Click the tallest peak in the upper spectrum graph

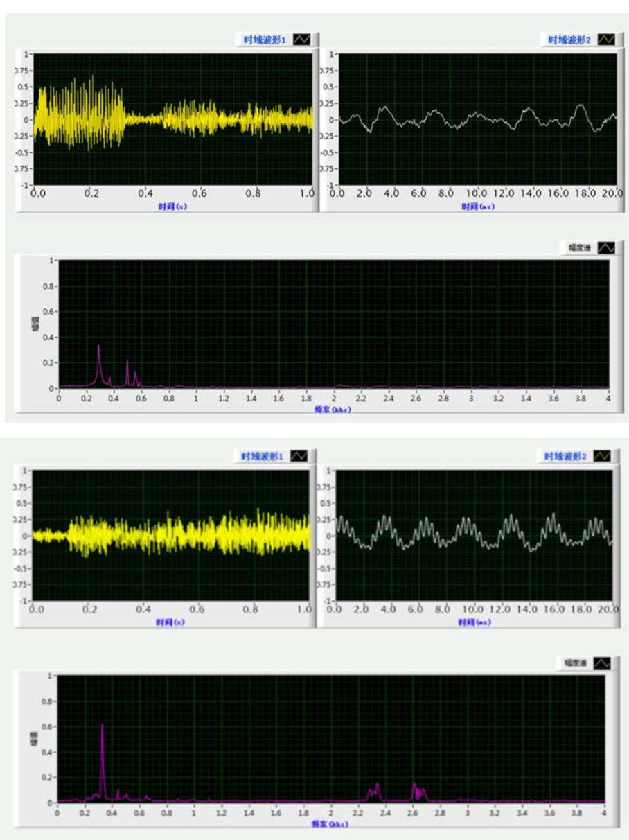coord(98,347)
